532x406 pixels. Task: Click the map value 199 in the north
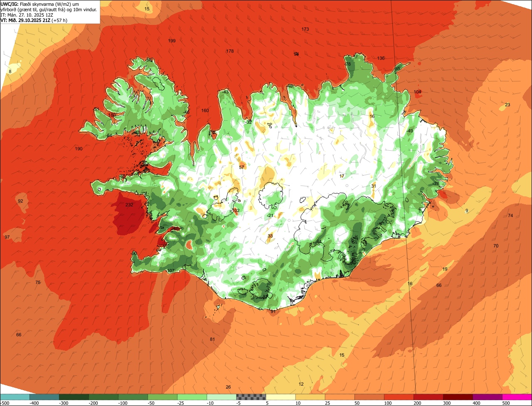(172, 41)
